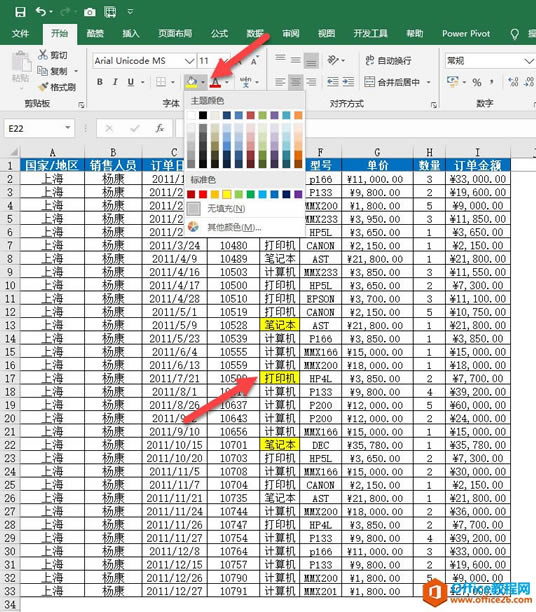Toggle italic formatting
The width and height of the screenshot is (536, 612).
[115, 82]
